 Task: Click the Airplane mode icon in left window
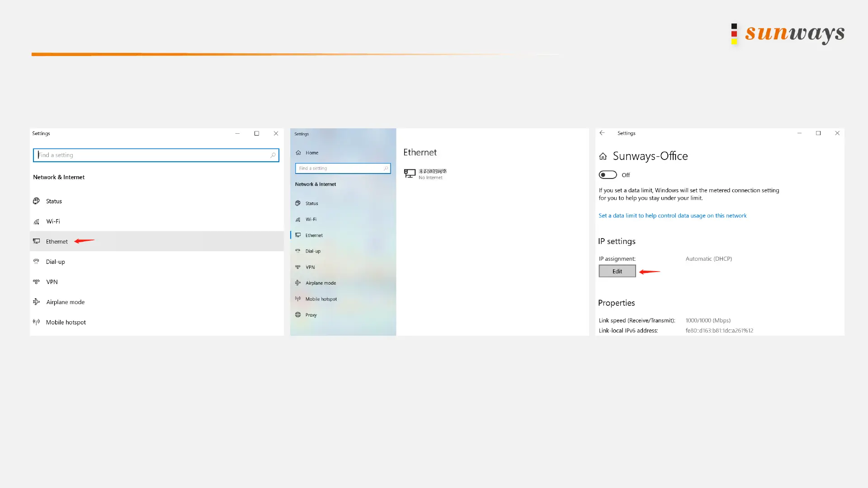click(x=37, y=302)
